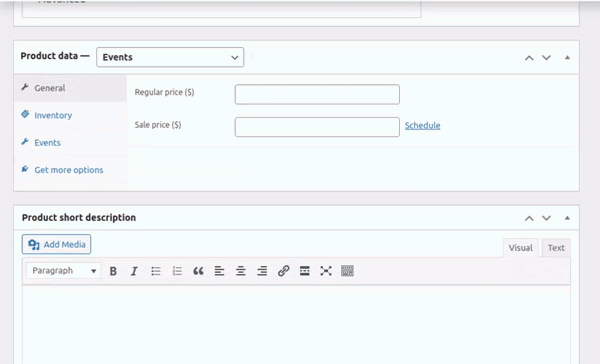Toggle italic formatting in editor toolbar
This screenshot has width=600, height=364.
click(134, 271)
